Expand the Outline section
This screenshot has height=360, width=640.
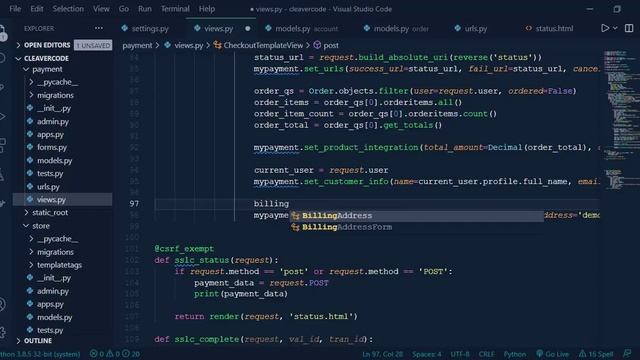coord(38,341)
